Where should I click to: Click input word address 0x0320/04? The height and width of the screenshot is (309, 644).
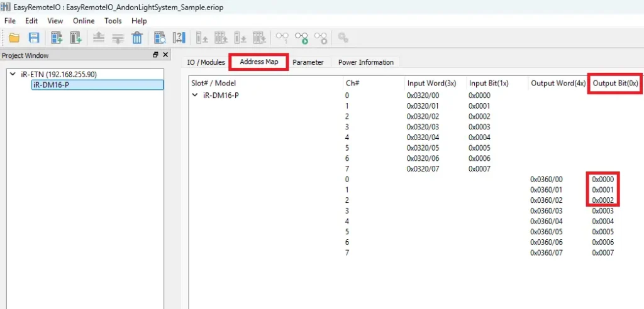(423, 137)
